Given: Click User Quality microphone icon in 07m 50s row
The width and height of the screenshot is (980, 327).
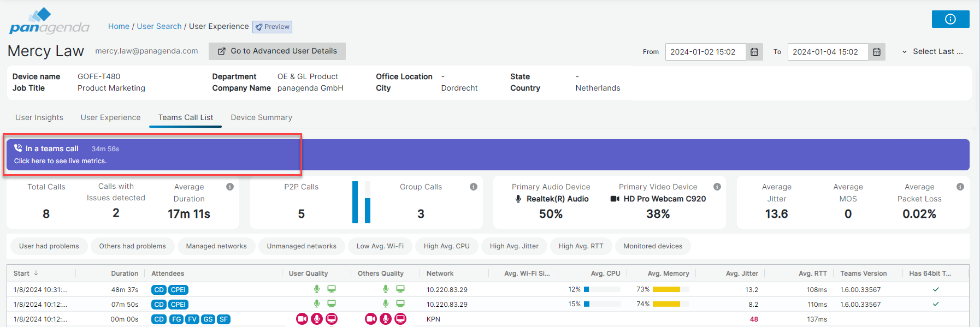Looking at the screenshot, I should point(317,304).
